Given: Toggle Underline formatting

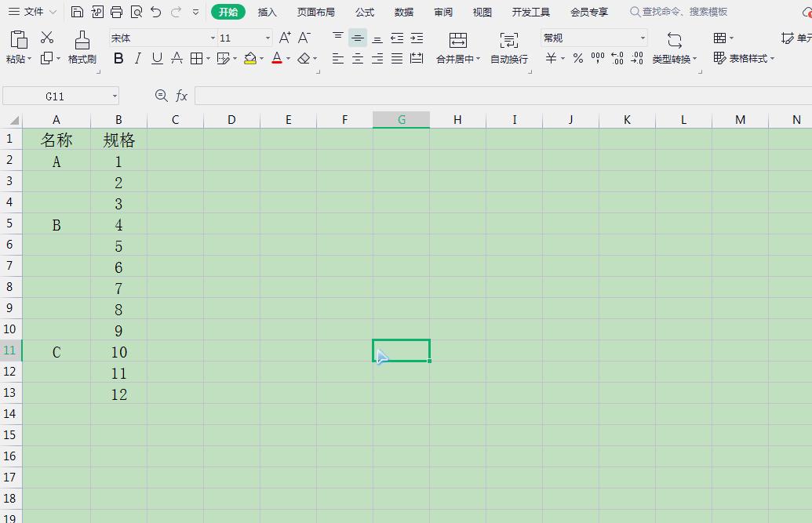Looking at the screenshot, I should click(x=157, y=59).
